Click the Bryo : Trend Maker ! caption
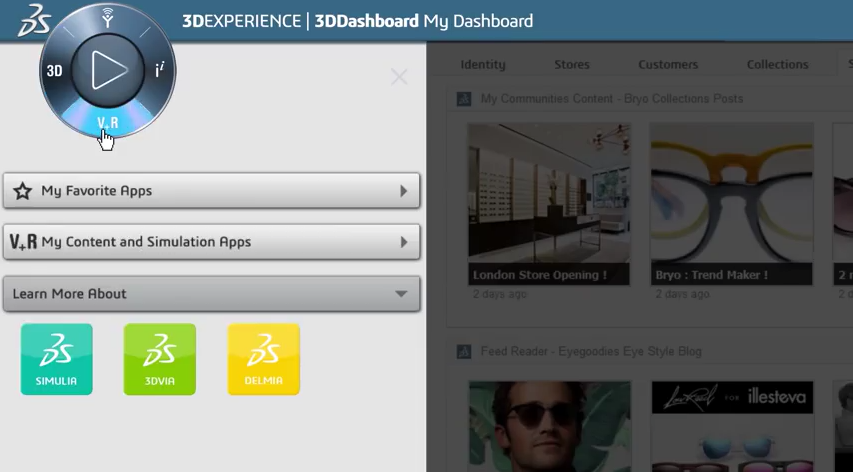Screen dimensions: 853x472 pyautogui.click(x=712, y=275)
